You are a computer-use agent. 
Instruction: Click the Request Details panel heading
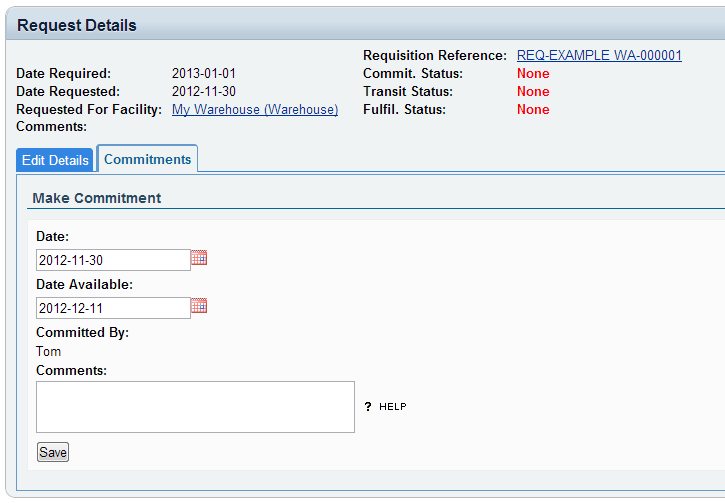[x=77, y=25]
